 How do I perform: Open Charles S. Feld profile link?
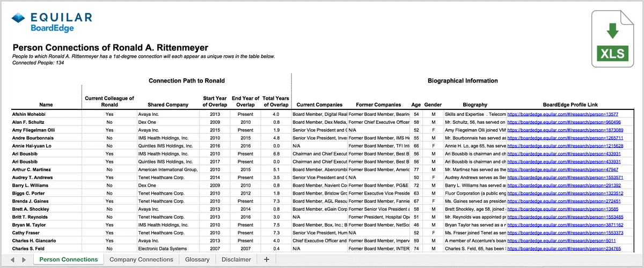pos(564,249)
